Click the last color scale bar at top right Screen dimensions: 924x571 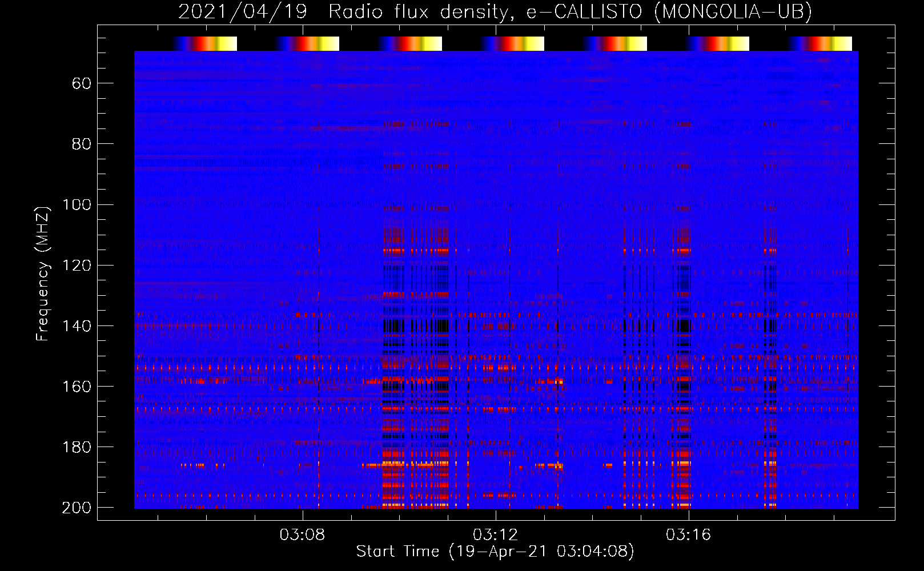coord(820,43)
